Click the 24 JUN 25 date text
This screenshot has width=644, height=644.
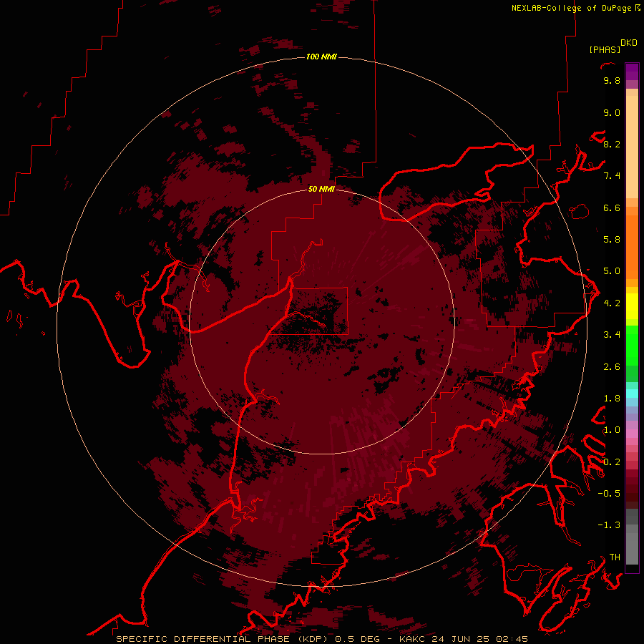point(461,639)
